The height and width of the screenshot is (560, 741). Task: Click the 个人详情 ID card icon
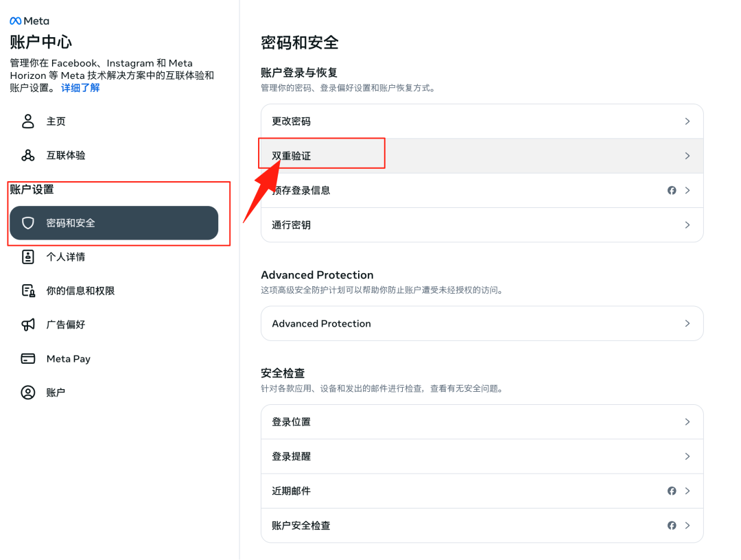pyautogui.click(x=28, y=257)
